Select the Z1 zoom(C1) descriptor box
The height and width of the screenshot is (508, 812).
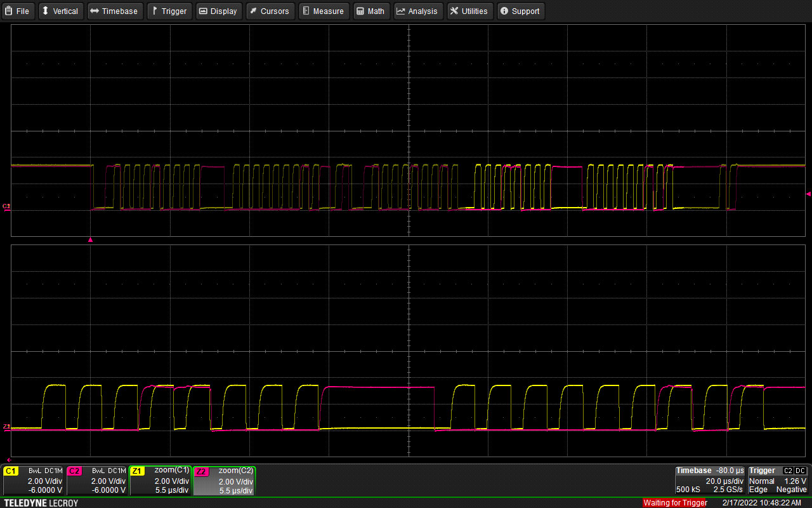tap(160, 480)
